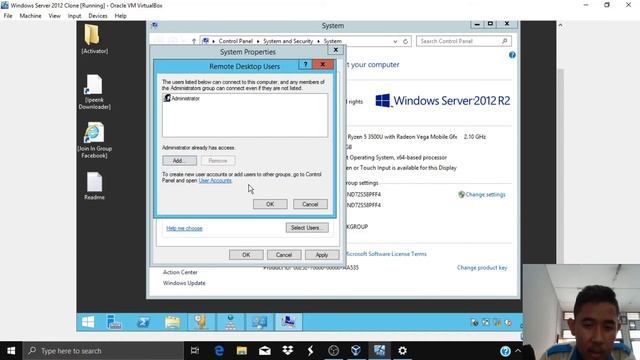The width and height of the screenshot is (640, 360).
Task: Click Change product key link
Action: coord(482,268)
